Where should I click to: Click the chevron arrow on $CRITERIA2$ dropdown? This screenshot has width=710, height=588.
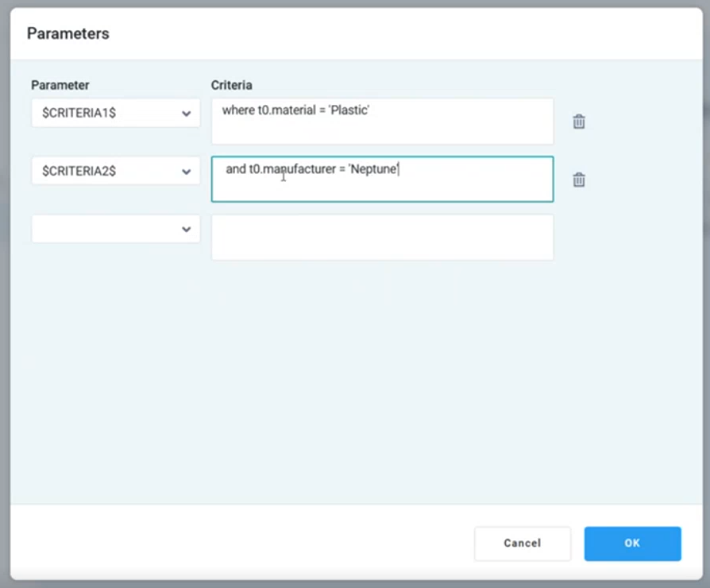(x=186, y=171)
